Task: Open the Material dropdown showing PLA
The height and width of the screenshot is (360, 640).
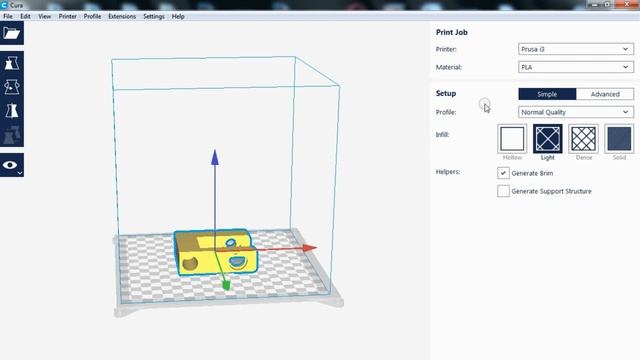Action: tap(576, 67)
